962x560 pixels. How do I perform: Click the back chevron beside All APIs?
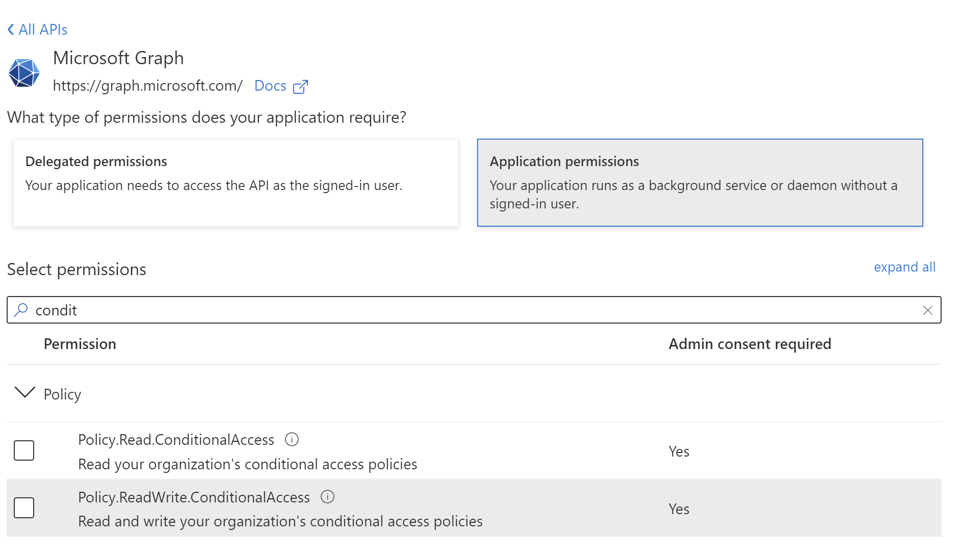[10, 29]
